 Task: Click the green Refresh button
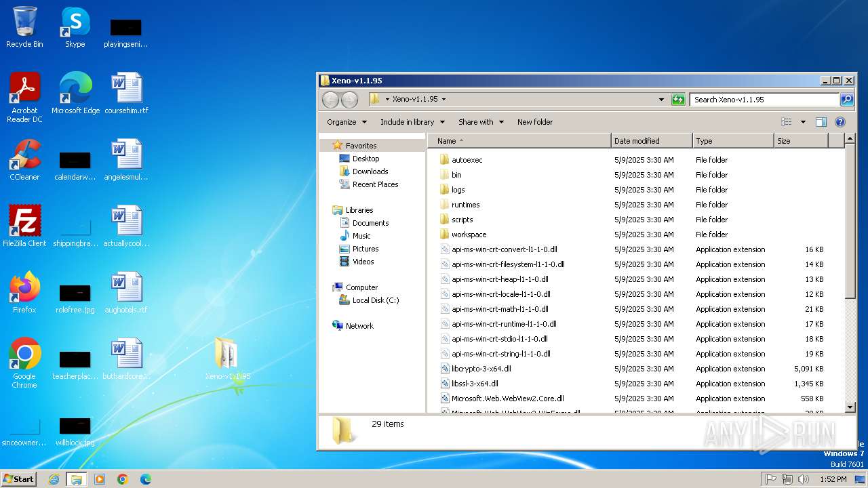(678, 100)
